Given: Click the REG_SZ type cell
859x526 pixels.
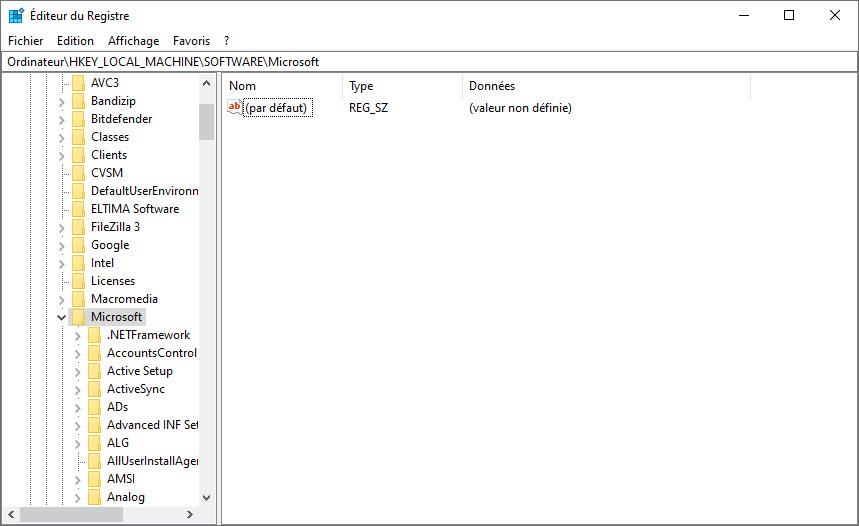Looking at the screenshot, I should click(368, 108).
